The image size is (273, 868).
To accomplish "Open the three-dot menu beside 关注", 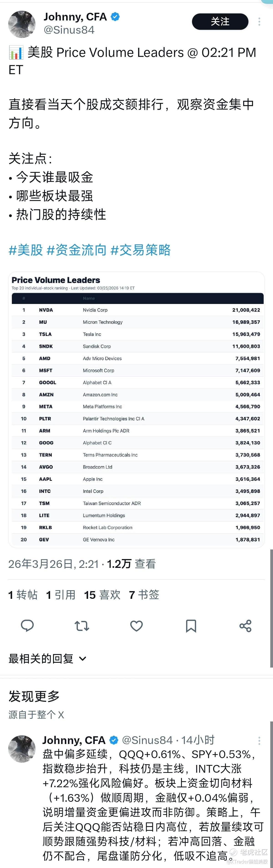I will click(x=259, y=22).
